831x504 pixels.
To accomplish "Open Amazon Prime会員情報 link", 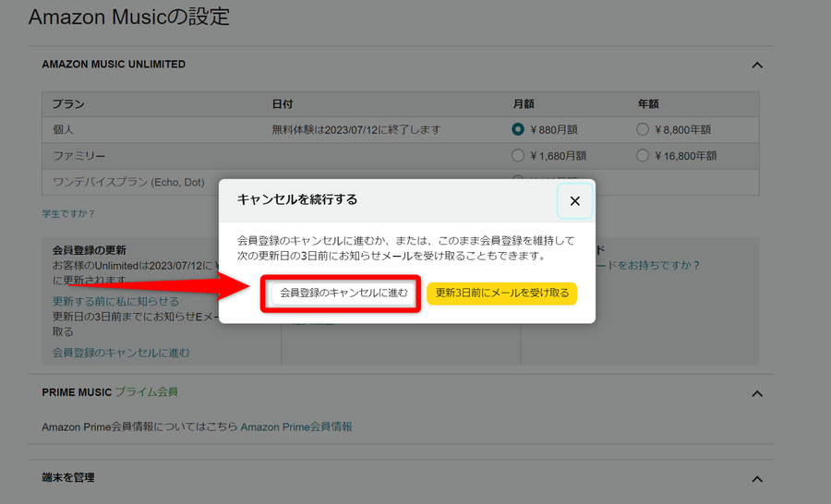I will pyautogui.click(x=296, y=426).
